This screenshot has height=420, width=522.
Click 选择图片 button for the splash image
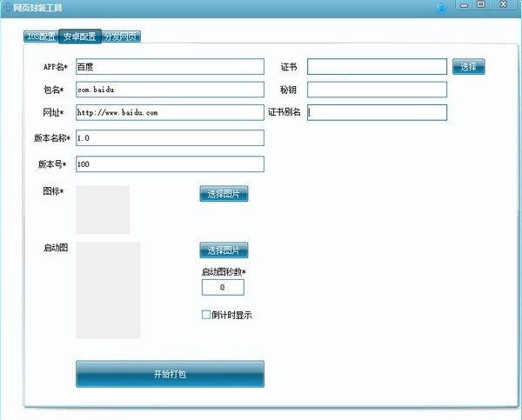point(224,251)
